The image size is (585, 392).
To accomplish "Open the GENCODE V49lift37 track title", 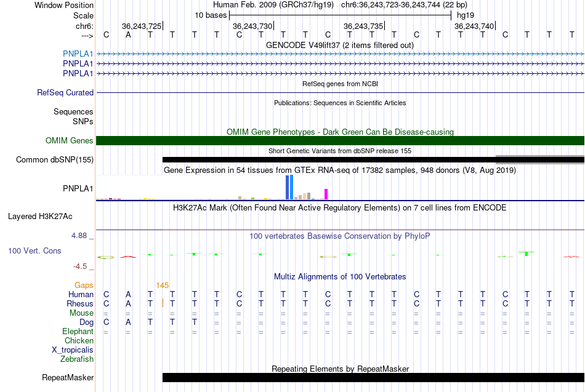I will (x=340, y=46).
